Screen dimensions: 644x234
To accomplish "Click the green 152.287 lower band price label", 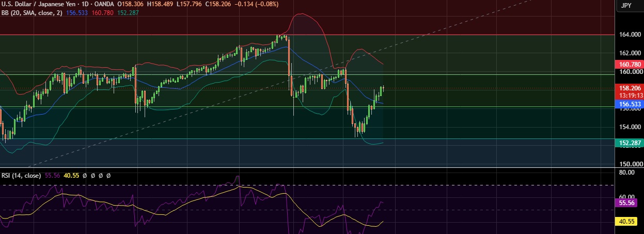I will click(630, 143).
